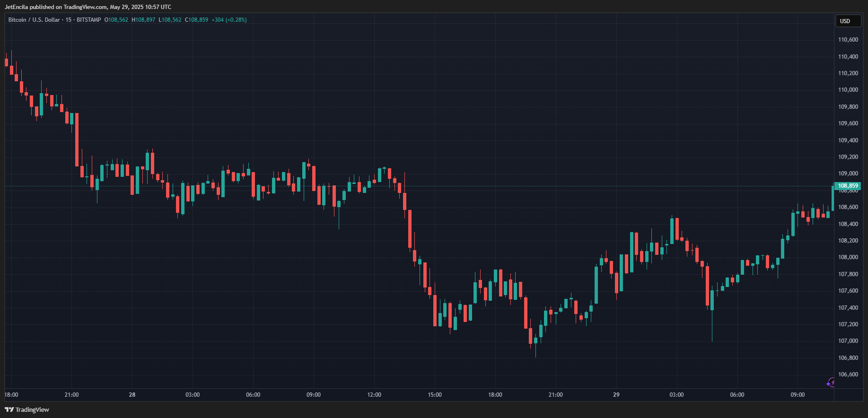Image resolution: width=868 pixels, height=418 pixels.
Task: Click the low value L108,562 in legend
Action: 170,20
